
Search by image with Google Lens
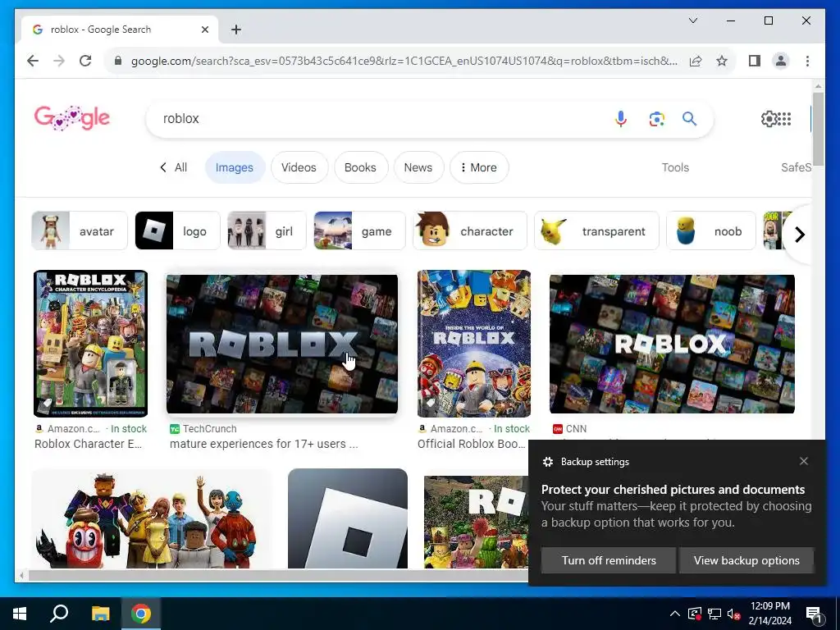[x=657, y=118]
